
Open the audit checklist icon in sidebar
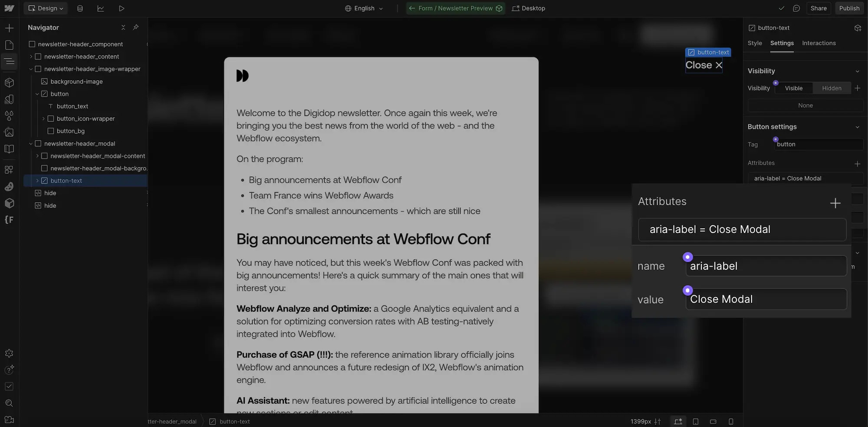pos(9,386)
